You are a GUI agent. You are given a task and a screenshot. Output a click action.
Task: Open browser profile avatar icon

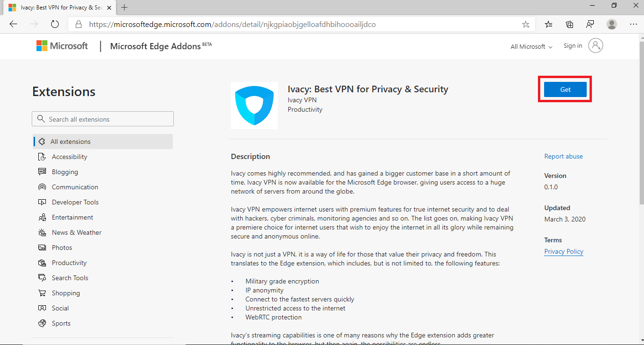pos(612,24)
